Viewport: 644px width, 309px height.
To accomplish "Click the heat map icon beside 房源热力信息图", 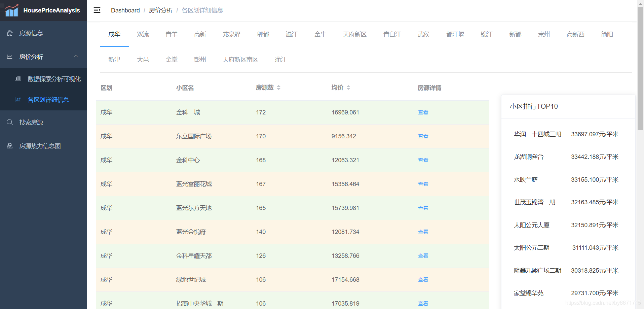I will coord(9,145).
